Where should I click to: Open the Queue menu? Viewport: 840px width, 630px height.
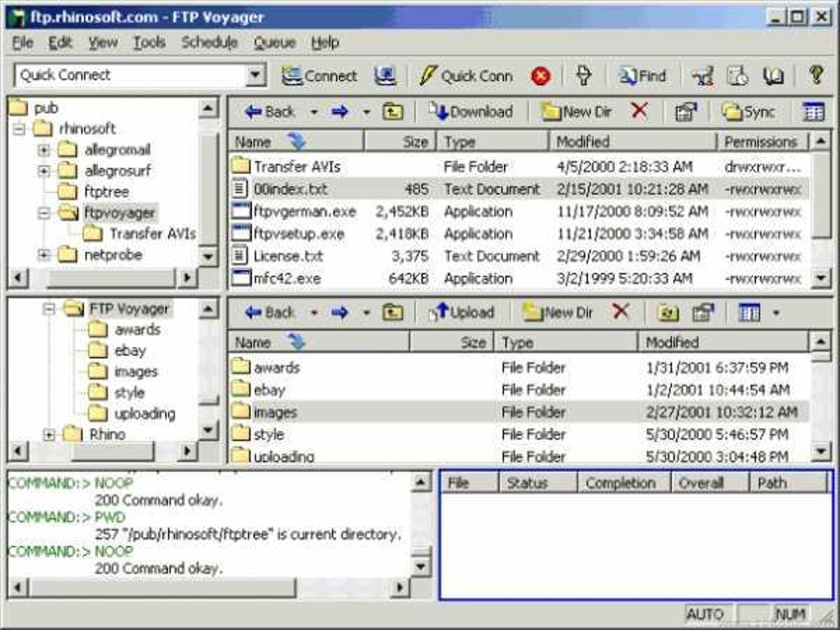[275, 42]
